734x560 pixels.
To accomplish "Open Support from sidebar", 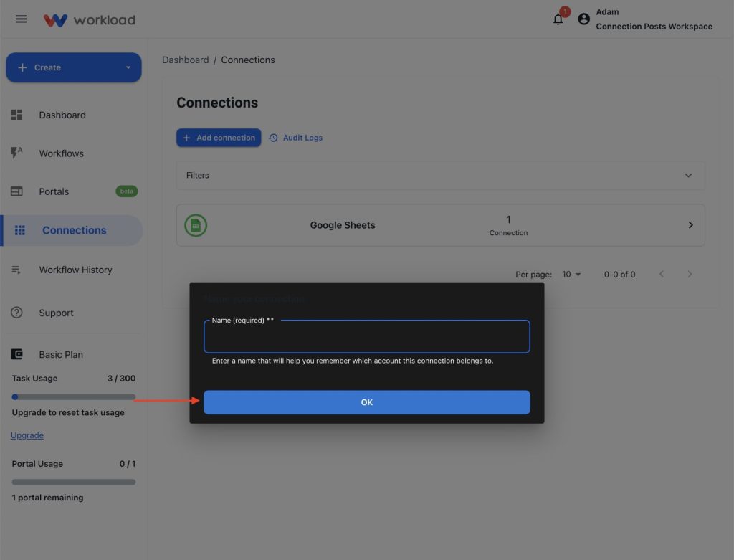I will coord(56,313).
